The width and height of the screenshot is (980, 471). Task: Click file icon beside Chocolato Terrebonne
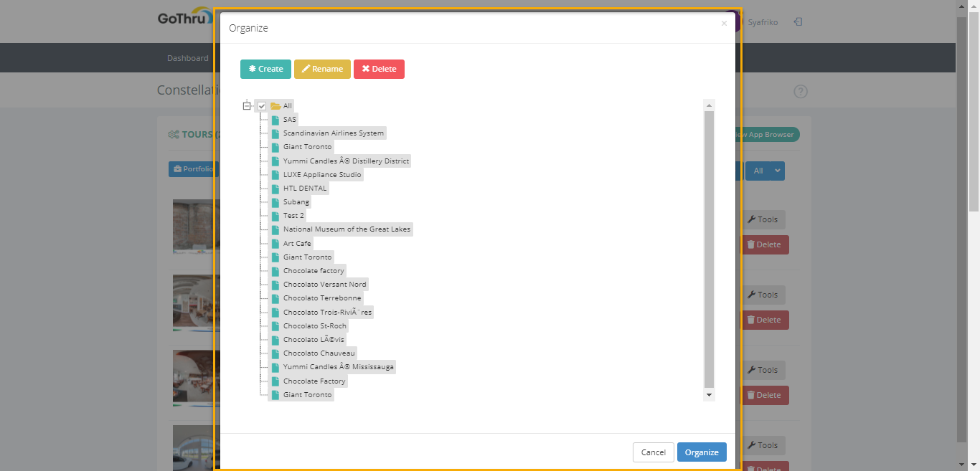[x=275, y=298]
